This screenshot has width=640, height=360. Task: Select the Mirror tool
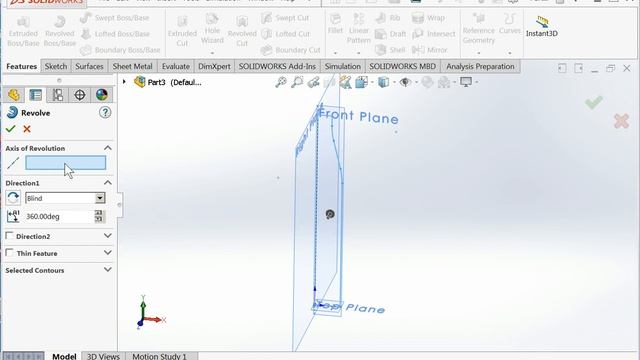coord(429,50)
